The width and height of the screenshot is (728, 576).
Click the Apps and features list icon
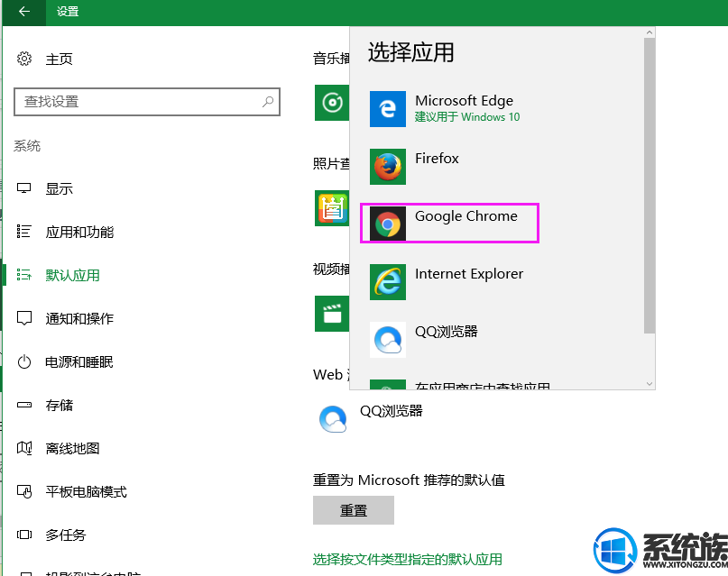[x=24, y=232]
